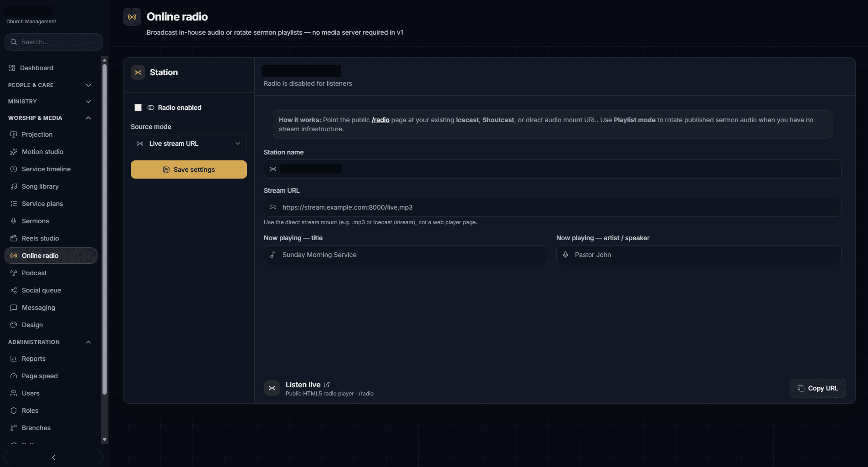Open external link icon beside Listen live
The height and width of the screenshot is (467, 868).
click(327, 385)
